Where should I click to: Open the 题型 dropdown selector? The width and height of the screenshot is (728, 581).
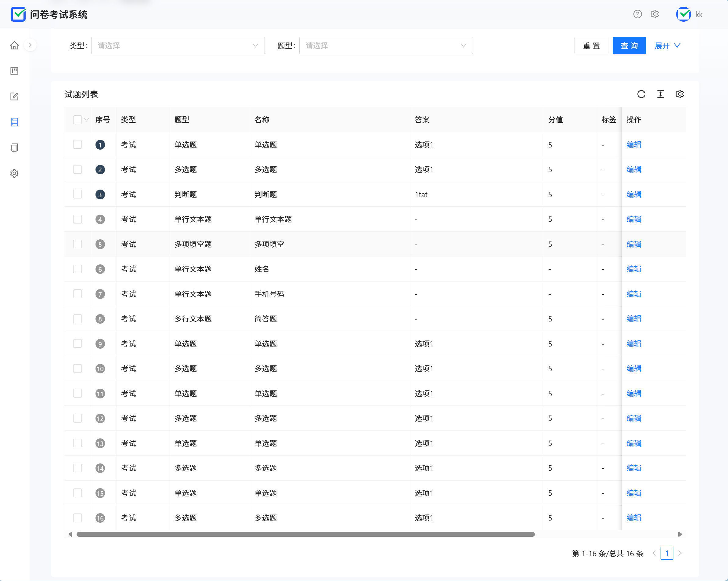pos(386,45)
